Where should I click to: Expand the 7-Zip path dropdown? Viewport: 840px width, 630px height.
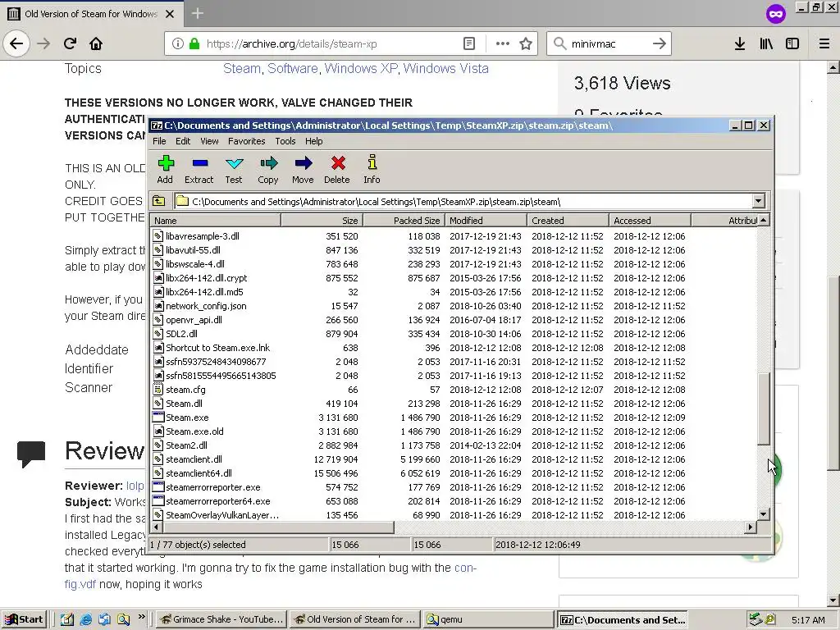(x=758, y=202)
